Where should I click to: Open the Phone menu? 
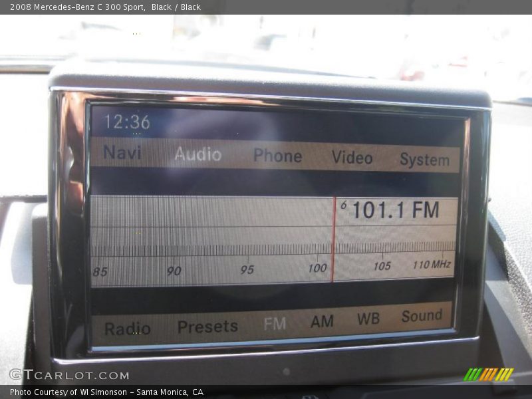(x=277, y=156)
